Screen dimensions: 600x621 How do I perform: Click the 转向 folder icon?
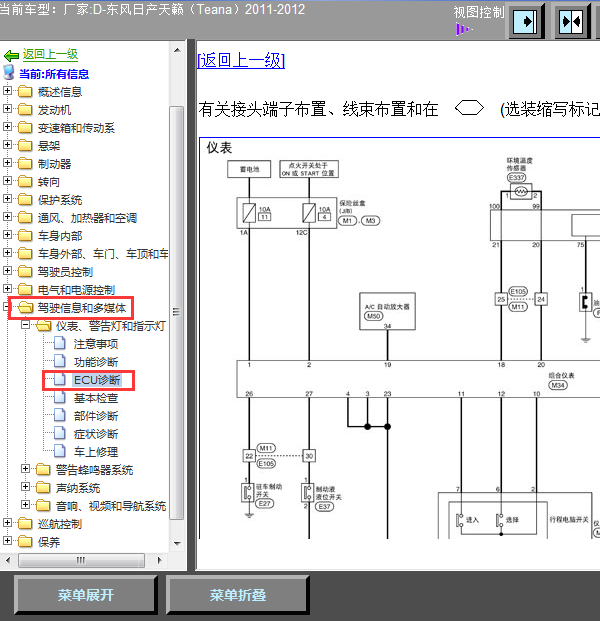click(25, 181)
